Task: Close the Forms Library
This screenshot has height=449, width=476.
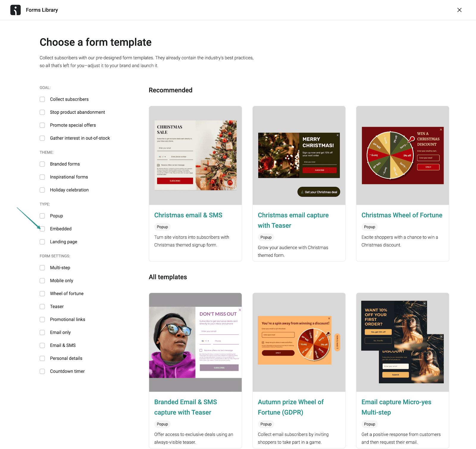Action: point(459,10)
